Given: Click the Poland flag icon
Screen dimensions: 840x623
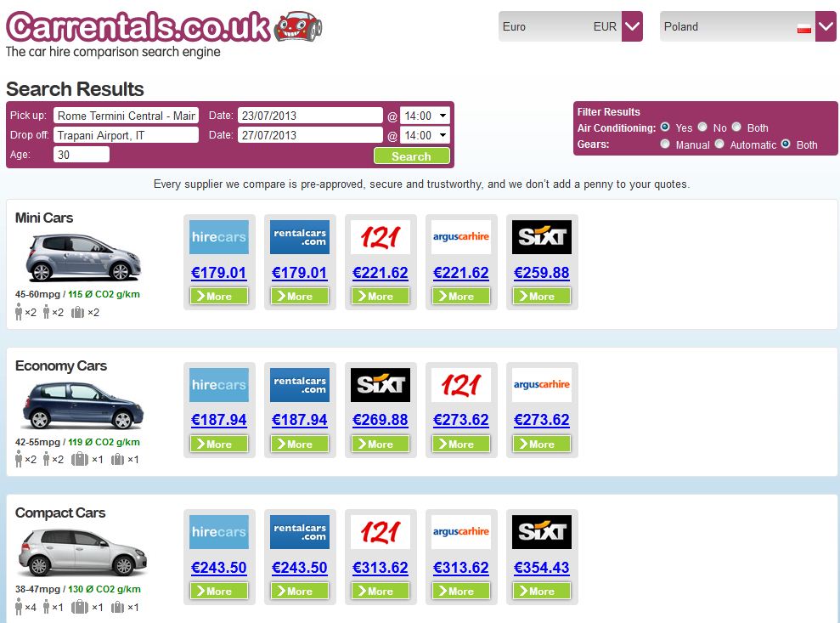Looking at the screenshot, I should [804, 28].
